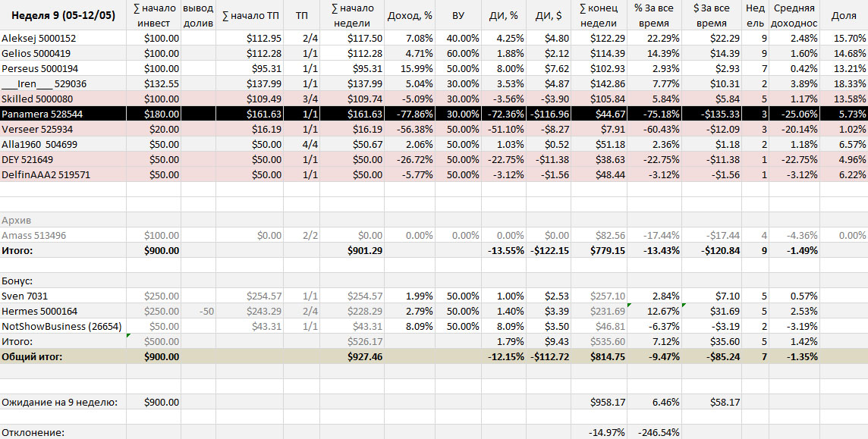Click the grand total cell '$814.75'
Viewport: 868px width, 439px height.
pyautogui.click(x=599, y=356)
